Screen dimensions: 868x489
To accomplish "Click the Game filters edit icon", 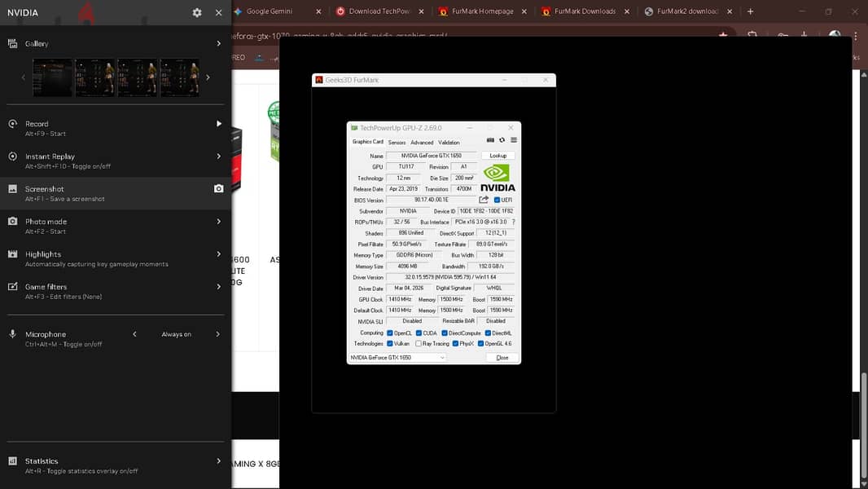I will tap(13, 286).
